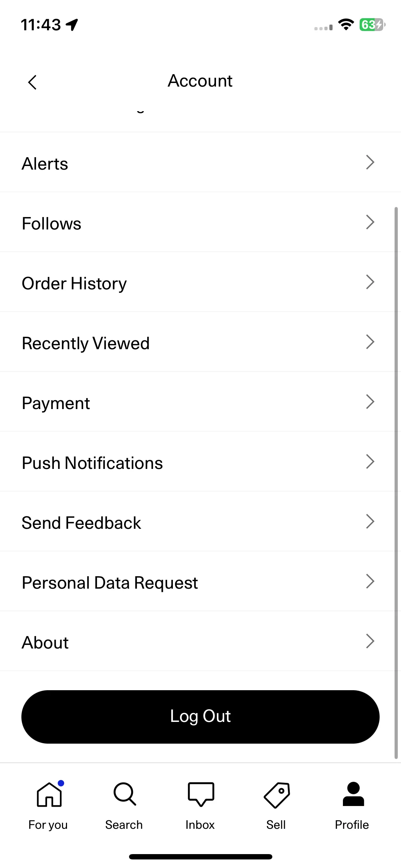This screenshot has width=401, height=868.
Task: Tap the back arrow icon
Action: (x=32, y=82)
